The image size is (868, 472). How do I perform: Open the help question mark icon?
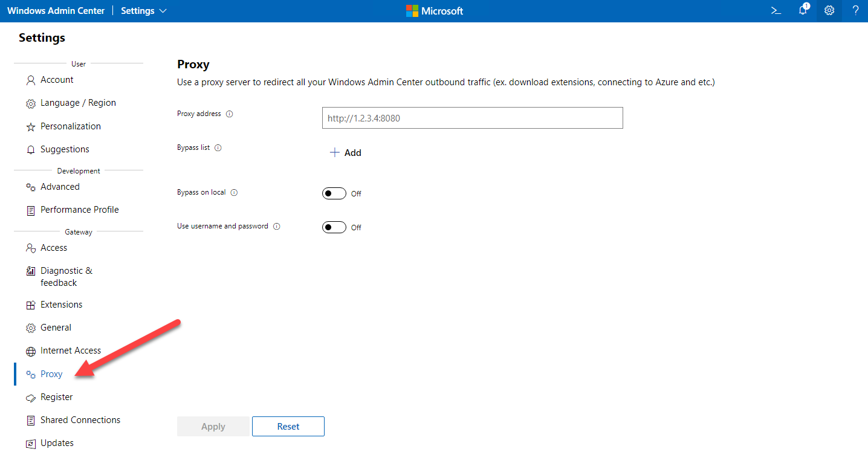[x=855, y=11]
